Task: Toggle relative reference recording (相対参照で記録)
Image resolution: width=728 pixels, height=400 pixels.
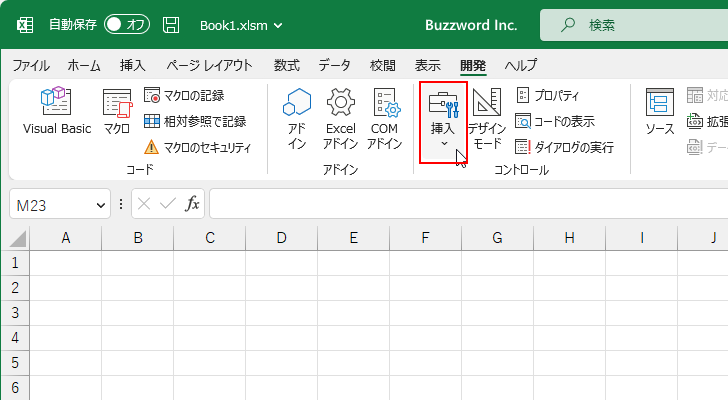Action: tap(195, 121)
